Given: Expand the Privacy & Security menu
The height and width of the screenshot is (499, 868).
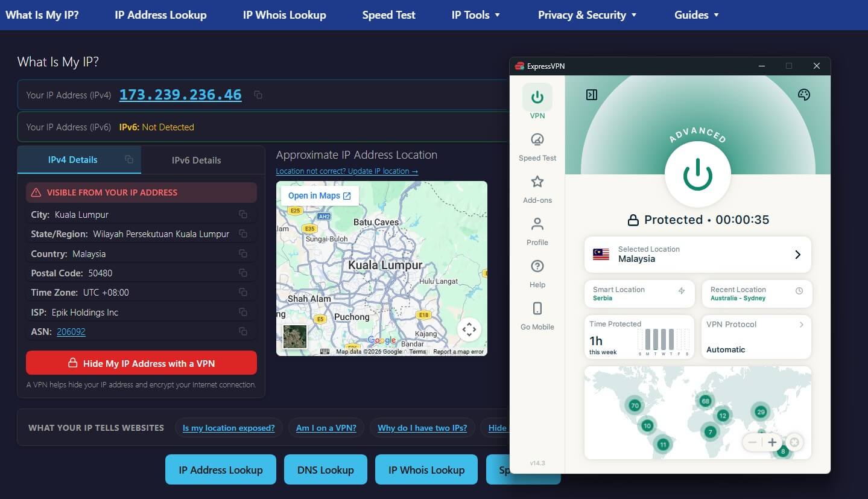Looking at the screenshot, I should (x=588, y=15).
